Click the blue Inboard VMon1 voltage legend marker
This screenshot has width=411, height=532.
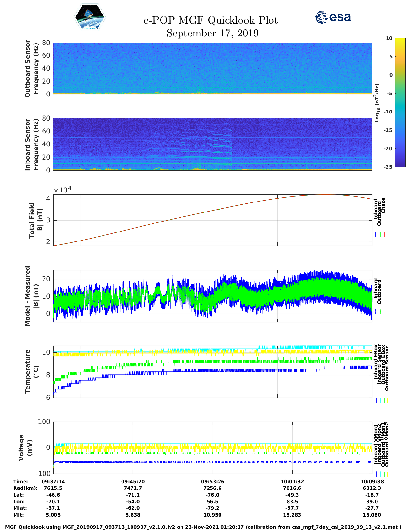376,474
